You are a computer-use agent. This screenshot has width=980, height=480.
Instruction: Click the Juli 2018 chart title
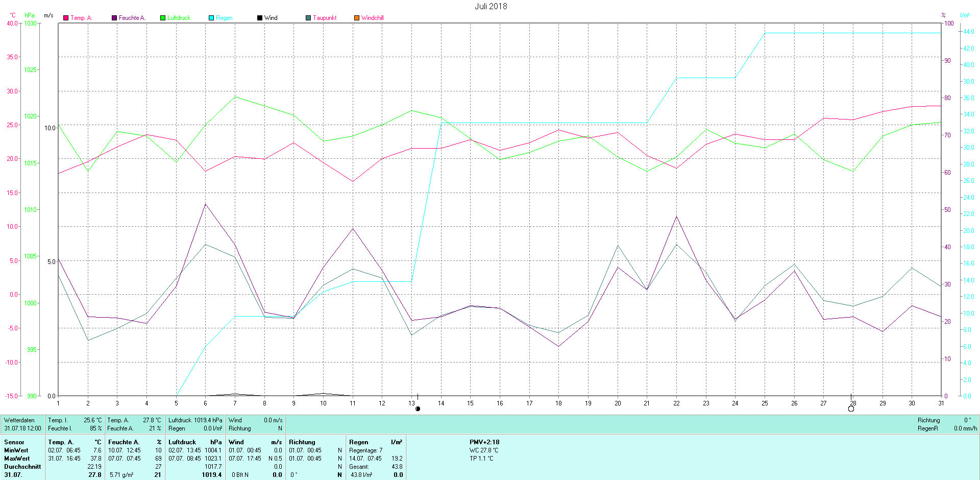point(491,6)
